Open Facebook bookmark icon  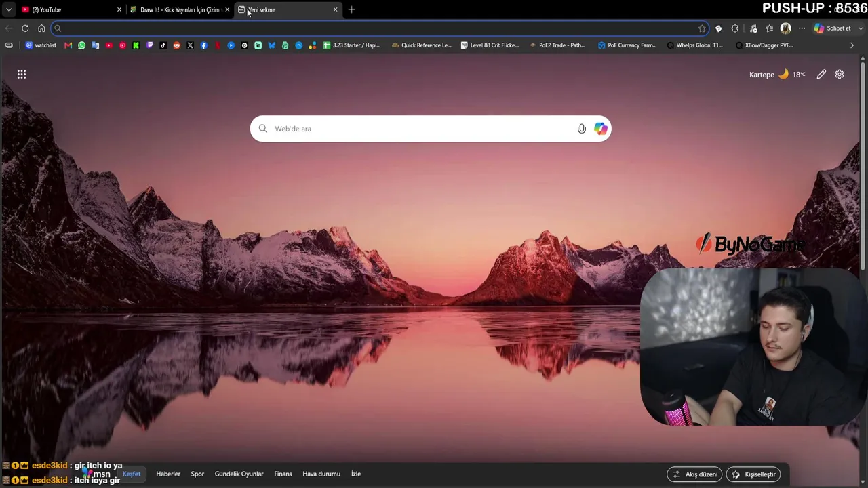pos(203,45)
